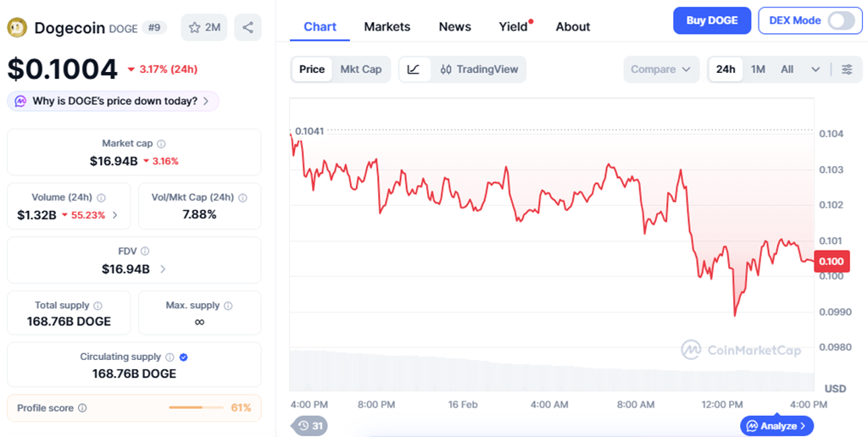Viewport: 868px width, 437px height.
Task: Click the Dogecoin coin logo
Action: [17, 28]
